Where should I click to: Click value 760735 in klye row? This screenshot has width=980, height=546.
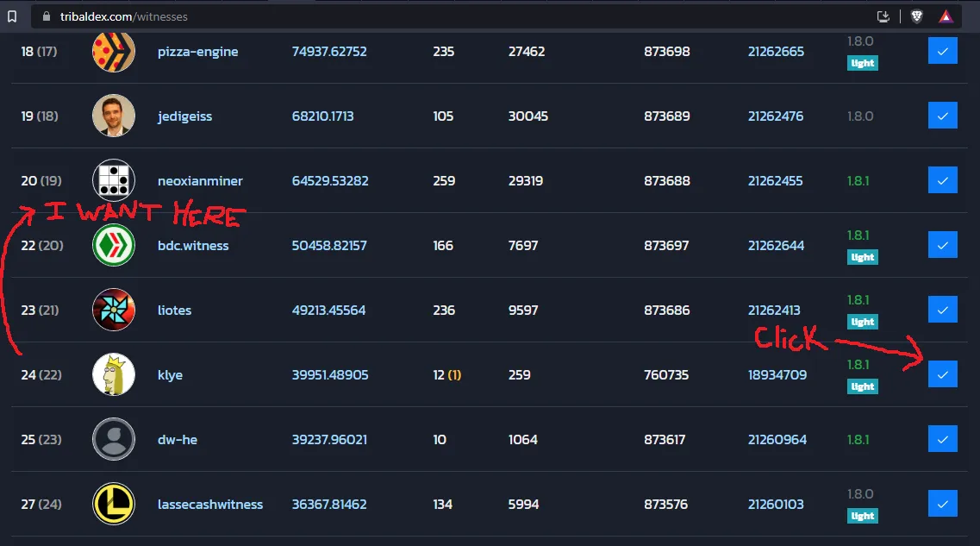point(666,374)
